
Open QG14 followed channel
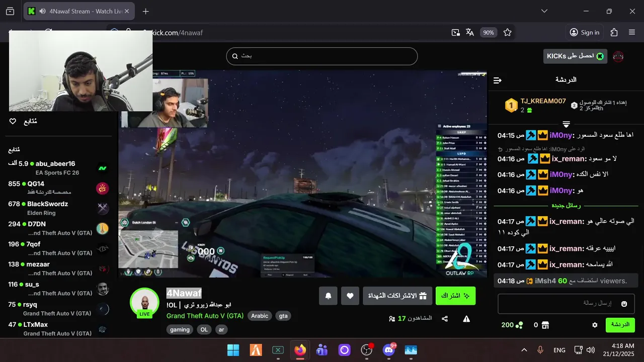click(x=58, y=188)
